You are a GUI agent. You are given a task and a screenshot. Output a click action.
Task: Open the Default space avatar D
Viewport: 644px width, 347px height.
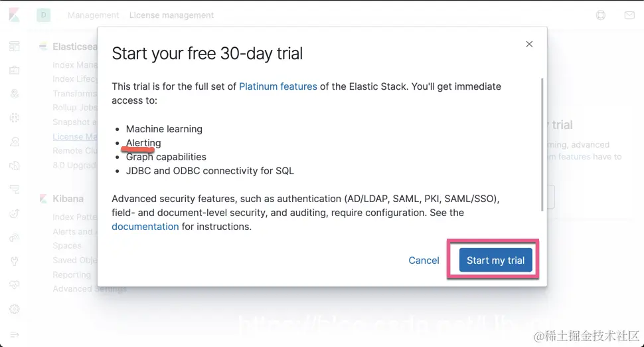pos(44,15)
